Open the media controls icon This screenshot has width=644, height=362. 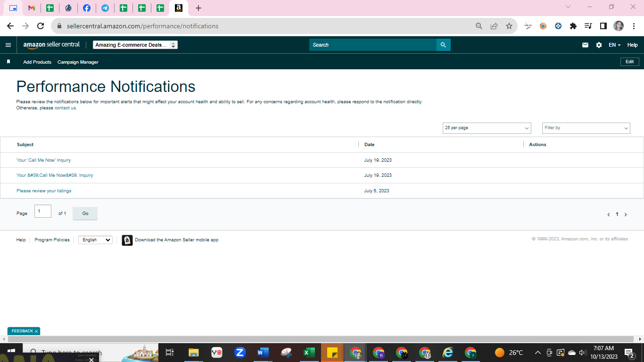588,26
